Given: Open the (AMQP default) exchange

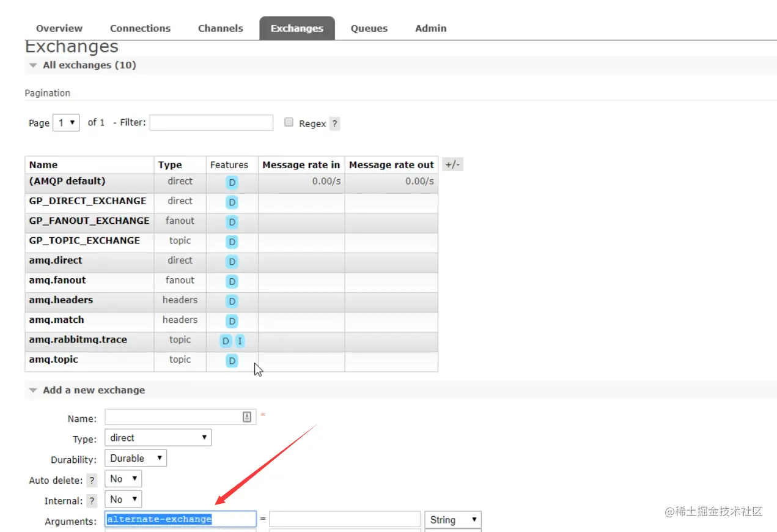Looking at the screenshot, I should click(x=67, y=181).
